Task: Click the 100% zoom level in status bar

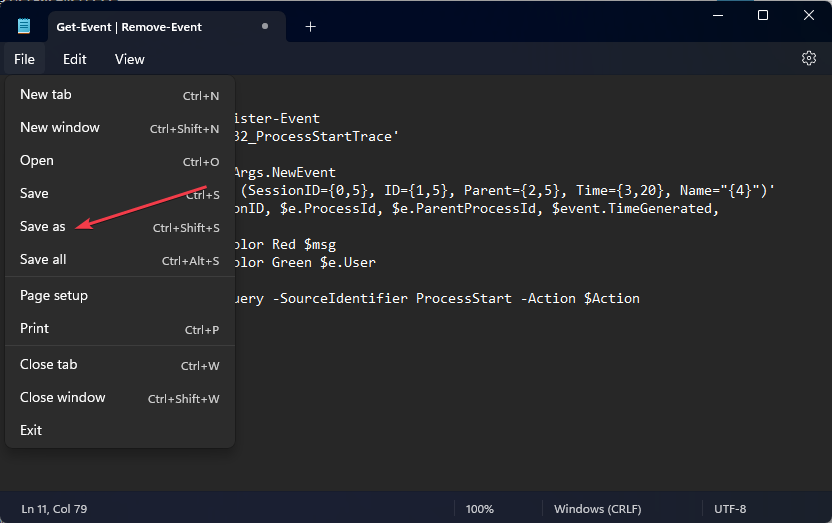Action: point(480,509)
